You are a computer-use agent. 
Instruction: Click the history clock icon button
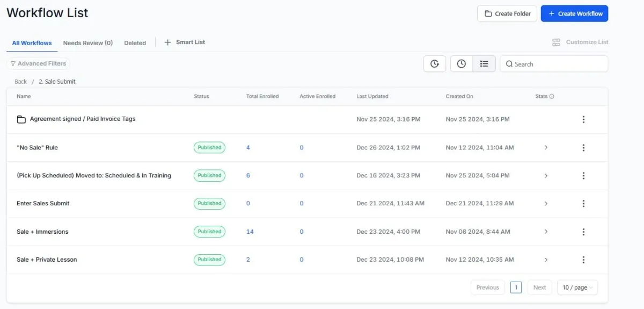(435, 64)
